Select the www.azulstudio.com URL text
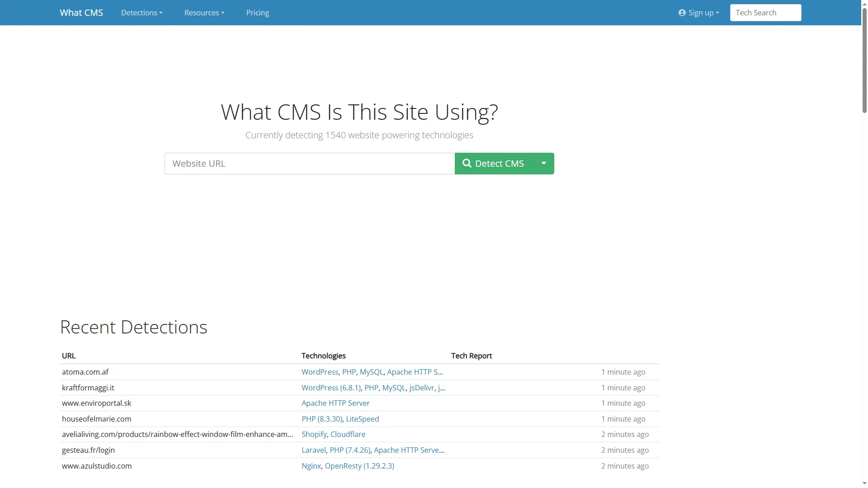868x488 pixels. point(97,466)
